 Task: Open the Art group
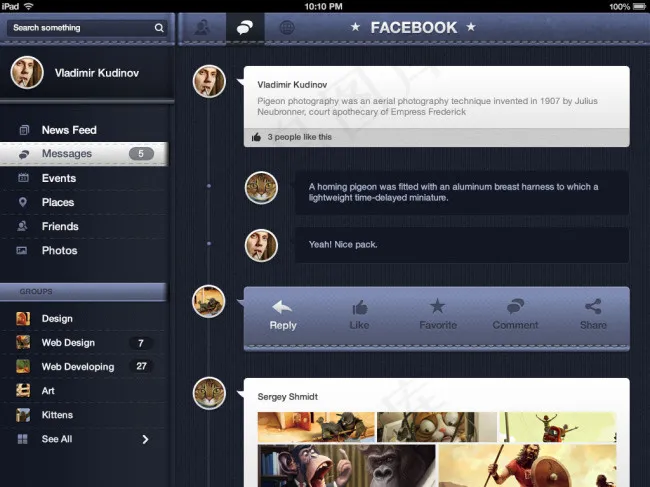(85, 391)
